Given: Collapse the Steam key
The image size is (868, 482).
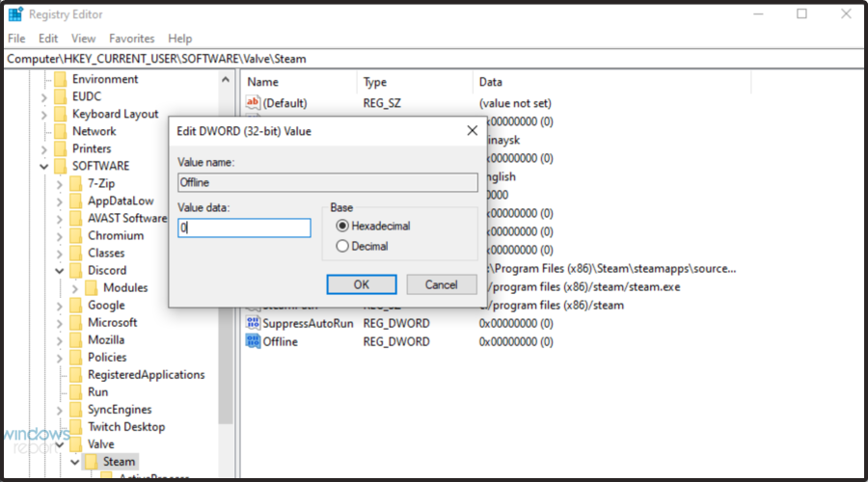Looking at the screenshot, I should pyautogui.click(x=74, y=462).
